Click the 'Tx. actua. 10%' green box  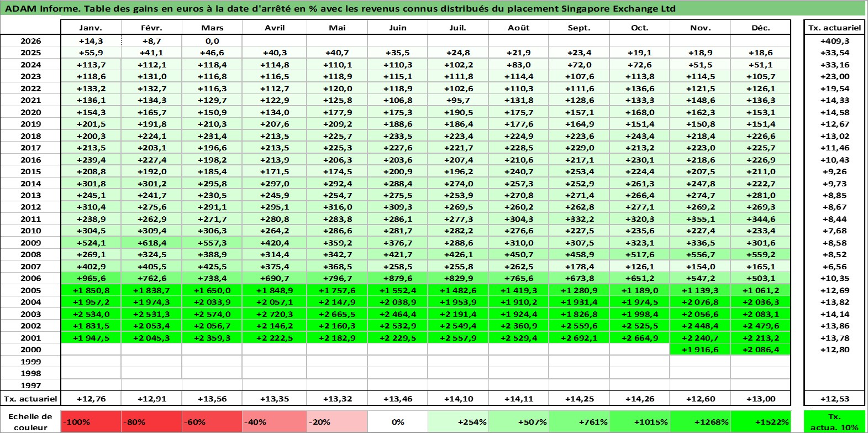(x=834, y=421)
